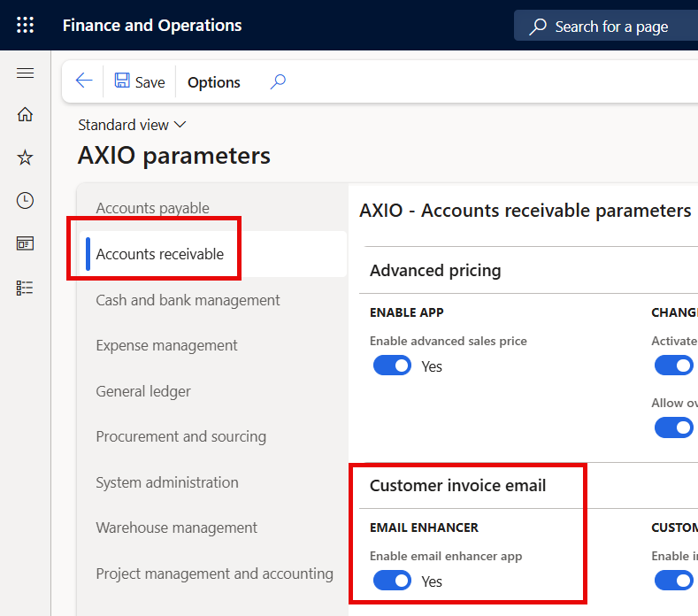Click AXIO - Accounts receivable parameters heading
Screen dimensions: 698x616
(x=525, y=211)
